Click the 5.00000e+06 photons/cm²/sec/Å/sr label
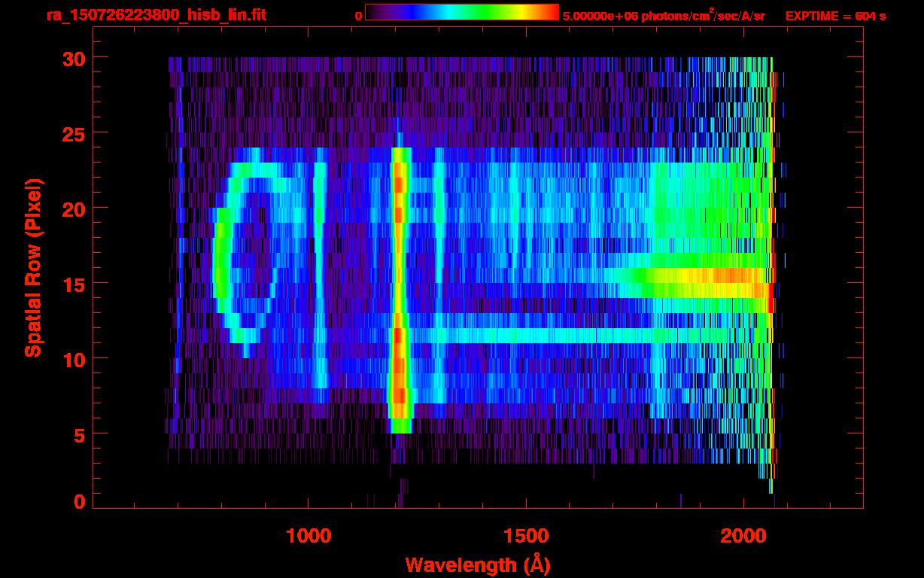The height and width of the screenshot is (578, 924). [664, 16]
